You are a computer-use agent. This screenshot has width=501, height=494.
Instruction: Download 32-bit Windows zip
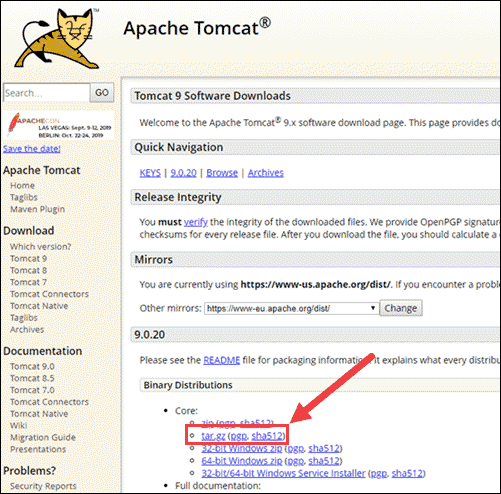click(x=242, y=448)
